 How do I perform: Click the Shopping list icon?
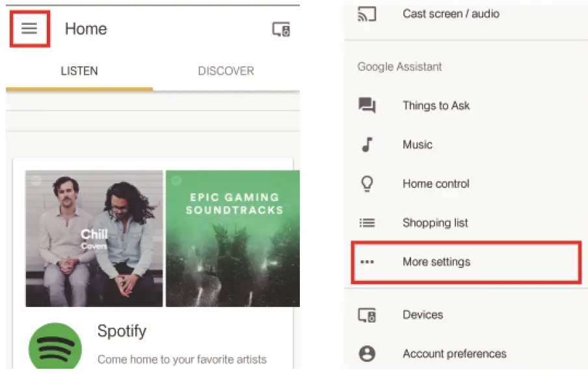tap(367, 222)
